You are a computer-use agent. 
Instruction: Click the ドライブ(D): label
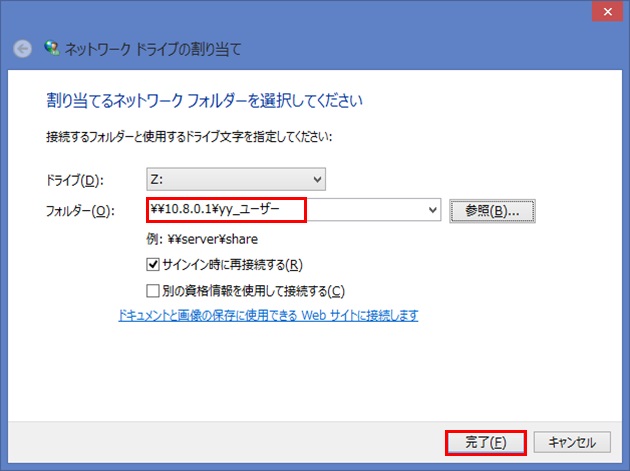(x=75, y=180)
